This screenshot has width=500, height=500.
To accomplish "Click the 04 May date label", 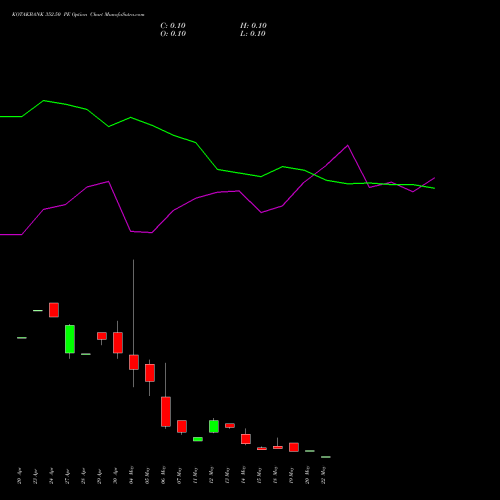I will (131, 475).
